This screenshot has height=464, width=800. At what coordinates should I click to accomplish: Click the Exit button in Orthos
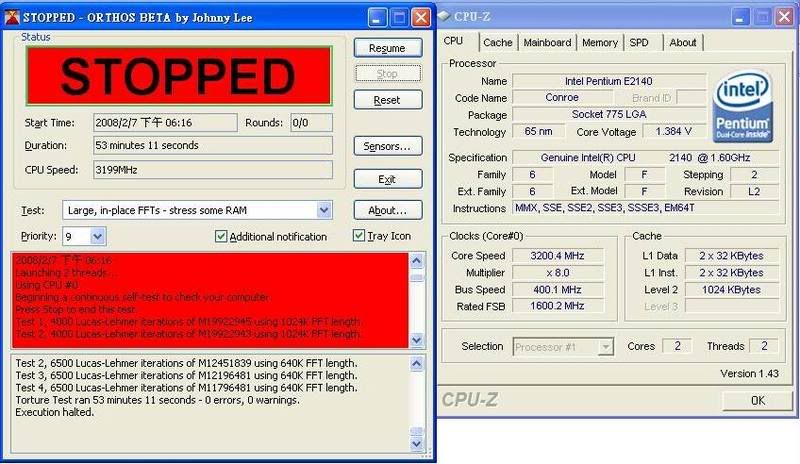[x=388, y=179]
